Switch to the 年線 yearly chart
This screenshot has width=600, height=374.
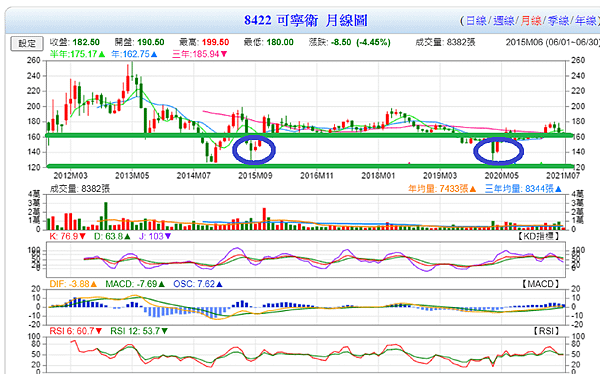click(x=585, y=21)
